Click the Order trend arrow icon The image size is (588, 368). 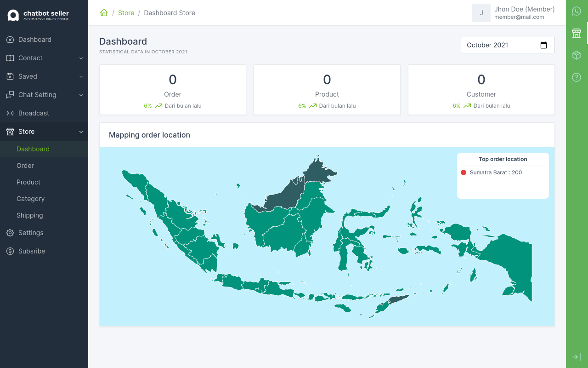click(158, 106)
